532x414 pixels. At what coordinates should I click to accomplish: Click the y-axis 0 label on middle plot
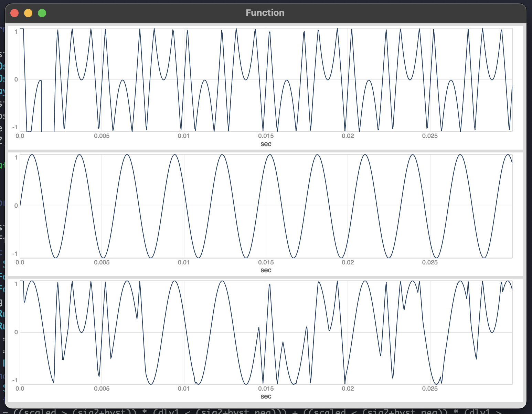[x=16, y=206]
